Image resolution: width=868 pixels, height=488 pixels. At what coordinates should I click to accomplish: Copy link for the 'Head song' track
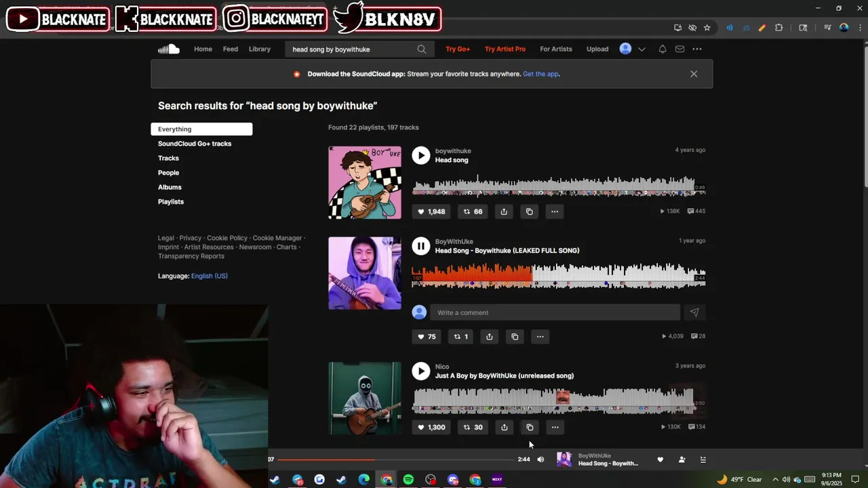[530, 211]
